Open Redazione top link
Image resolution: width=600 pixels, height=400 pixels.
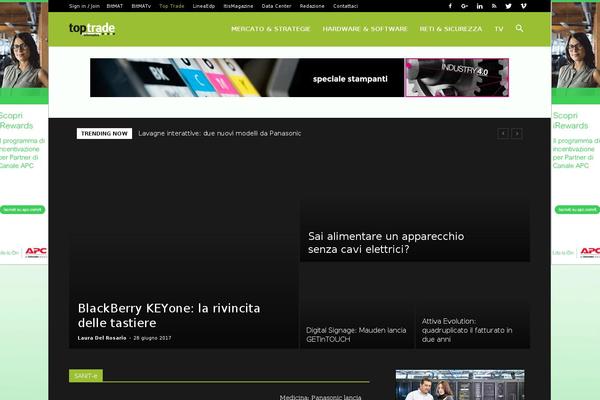pos(312,6)
